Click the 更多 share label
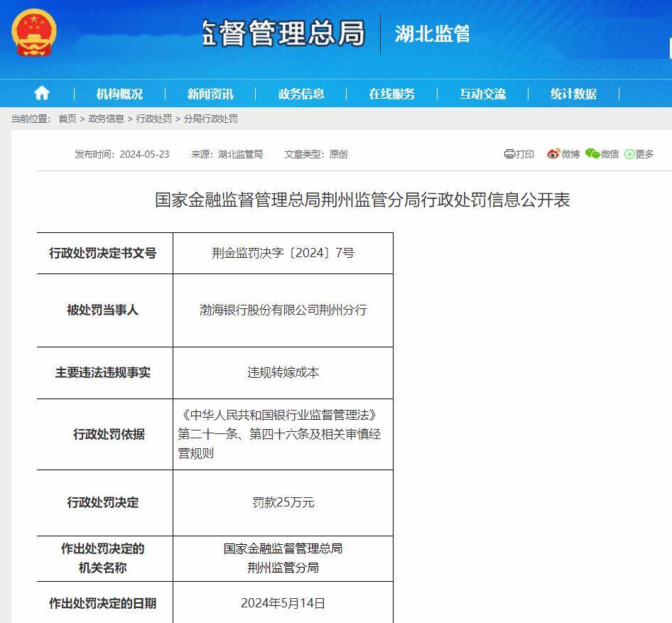Screen dimensions: 672x623 (644, 154)
